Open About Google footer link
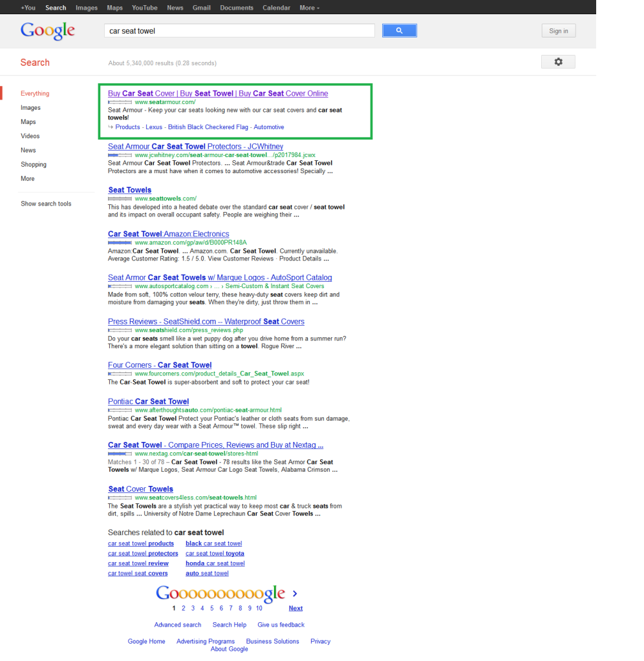The width and height of the screenshot is (644, 661). tap(230, 649)
